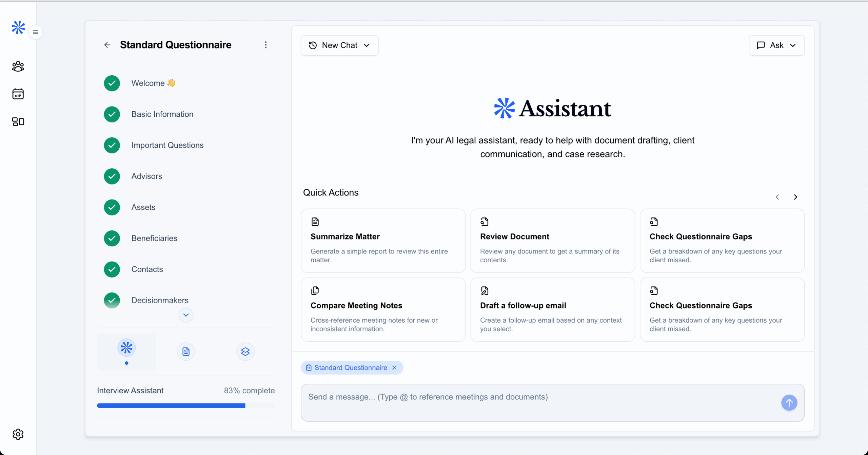The image size is (868, 455).
Task: Toggle the sidebar hamburger menu button
Action: pyautogui.click(x=36, y=32)
